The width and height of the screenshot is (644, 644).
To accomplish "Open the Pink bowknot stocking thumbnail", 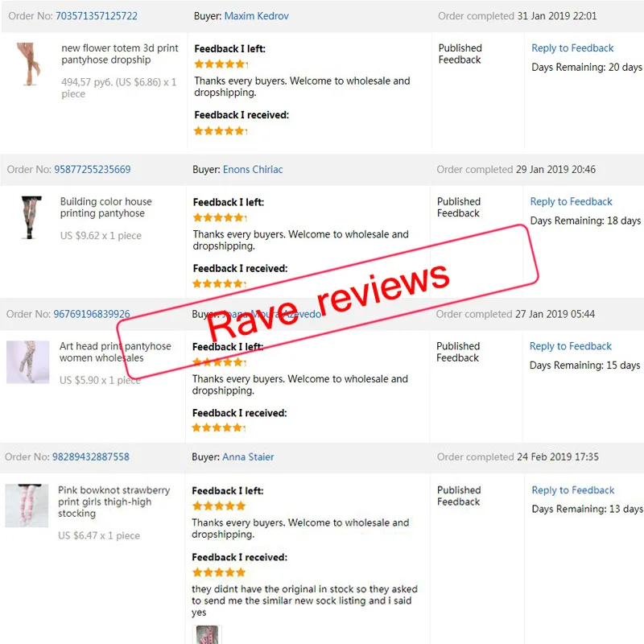I will tap(27, 506).
